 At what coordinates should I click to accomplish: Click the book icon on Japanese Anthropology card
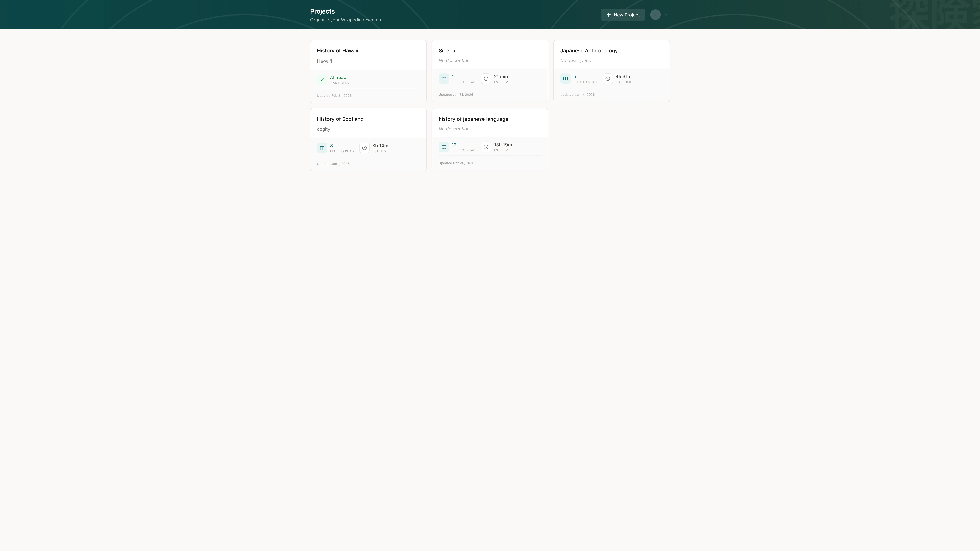(565, 79)
